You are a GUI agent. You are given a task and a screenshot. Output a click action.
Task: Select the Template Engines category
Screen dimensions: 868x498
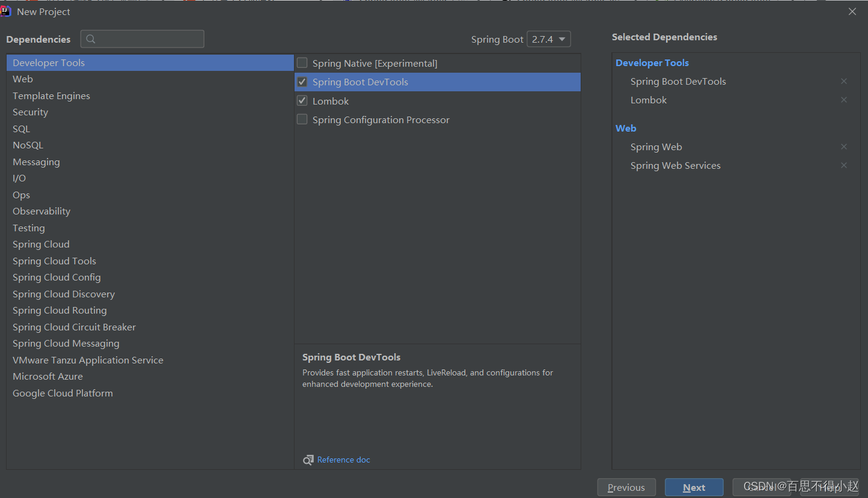(150, 96)
